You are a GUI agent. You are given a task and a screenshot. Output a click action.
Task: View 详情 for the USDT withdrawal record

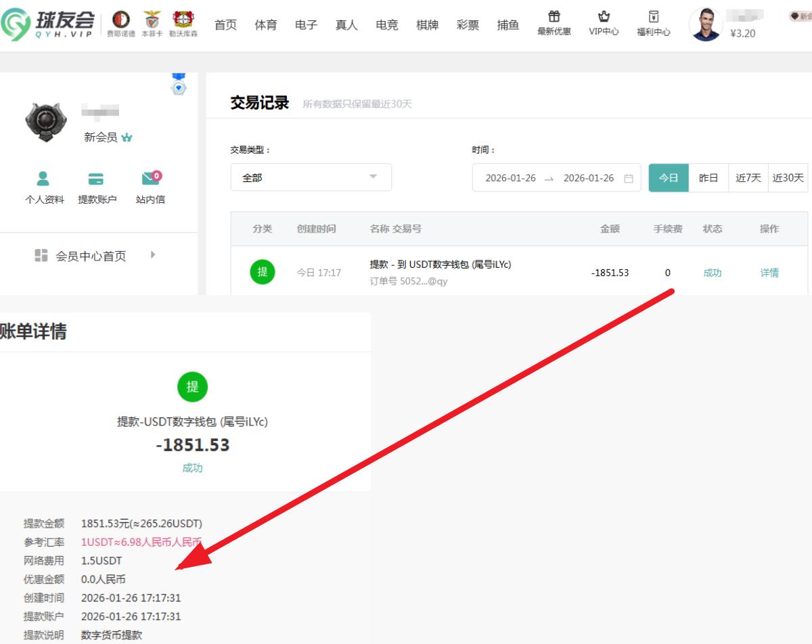pos(769,272)
